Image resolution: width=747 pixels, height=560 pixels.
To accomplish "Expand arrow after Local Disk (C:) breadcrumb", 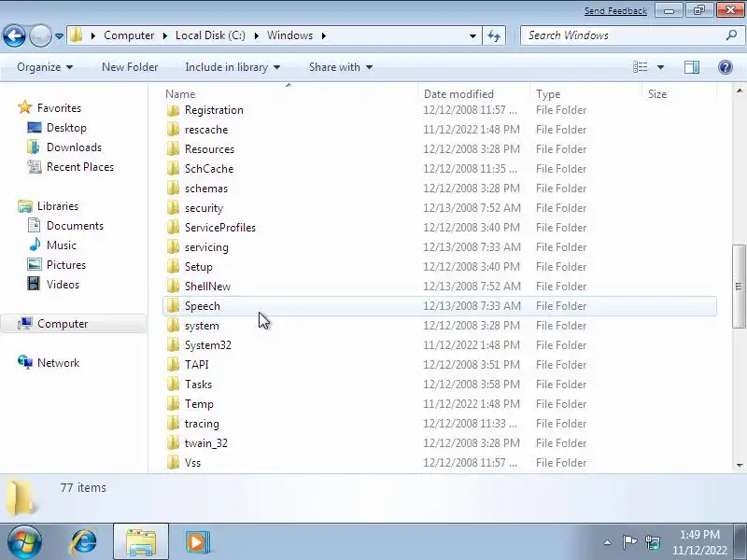I will point(256,35).
